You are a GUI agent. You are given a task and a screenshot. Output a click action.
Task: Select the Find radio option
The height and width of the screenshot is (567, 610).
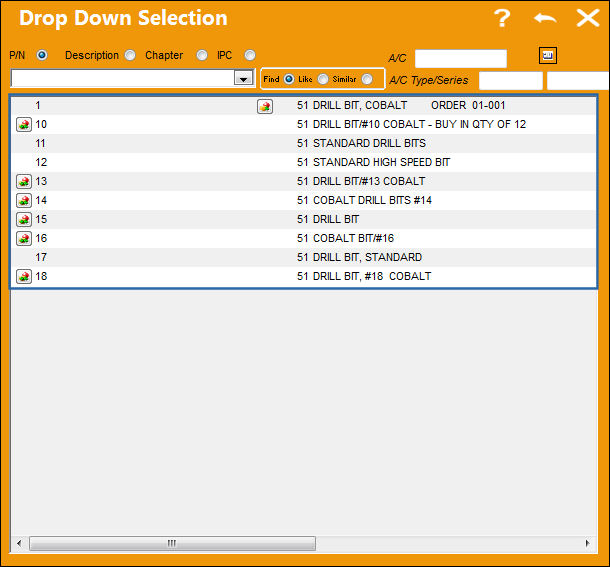[x=289, y=79]
